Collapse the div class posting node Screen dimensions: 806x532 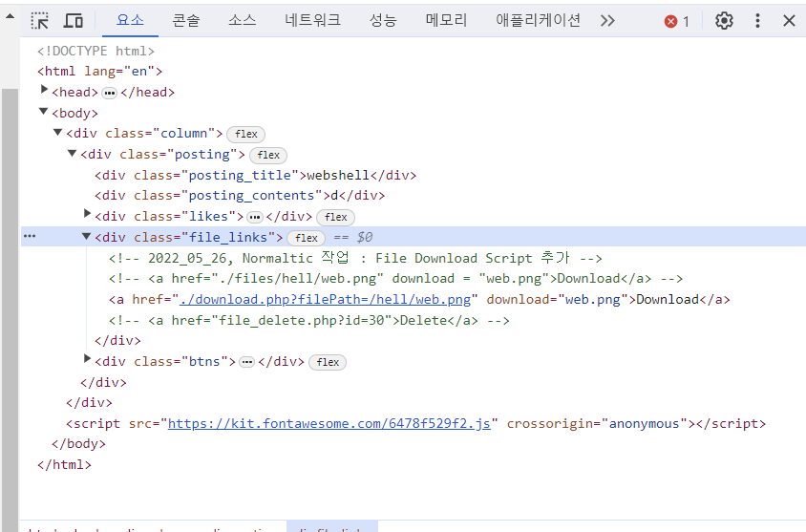click(73, 153)
